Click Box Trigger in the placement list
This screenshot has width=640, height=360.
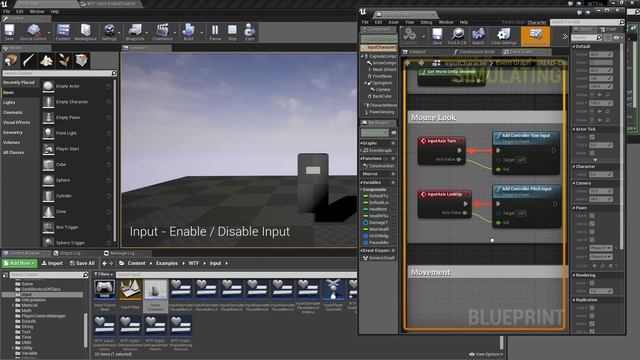tap(78, 227)
